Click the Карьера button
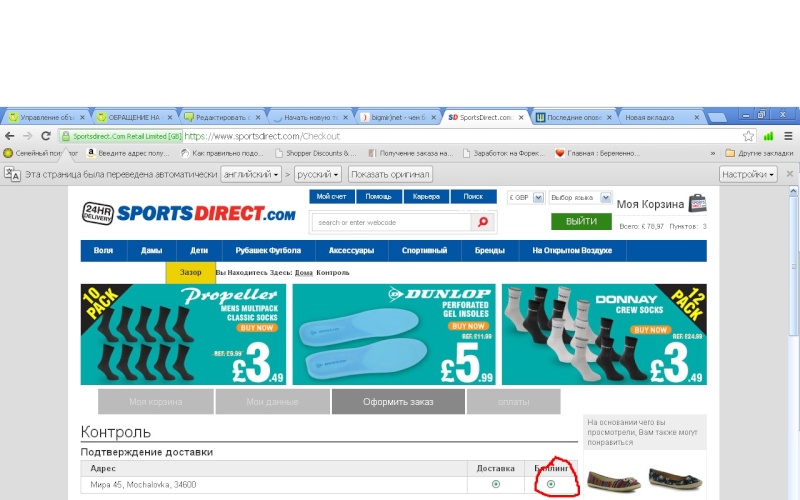This screenshot has width=800, height=500. coord(427,196)
